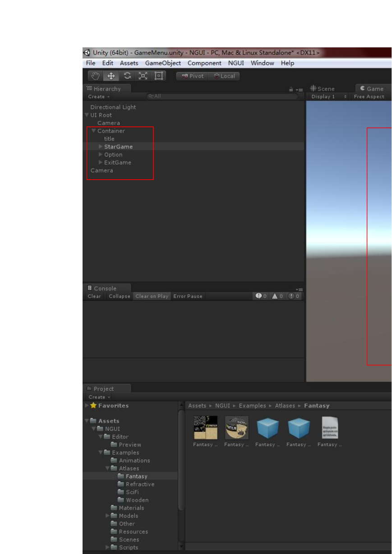Expand the Models folder
Viewport: 392px width, 554px height.
(x=108, y=516)
